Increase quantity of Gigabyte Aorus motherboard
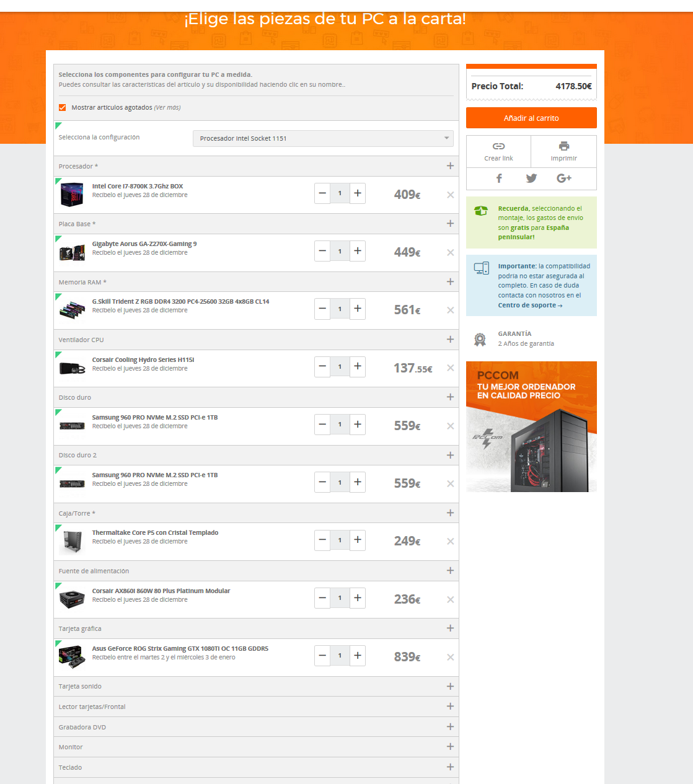 click(358, 251)
